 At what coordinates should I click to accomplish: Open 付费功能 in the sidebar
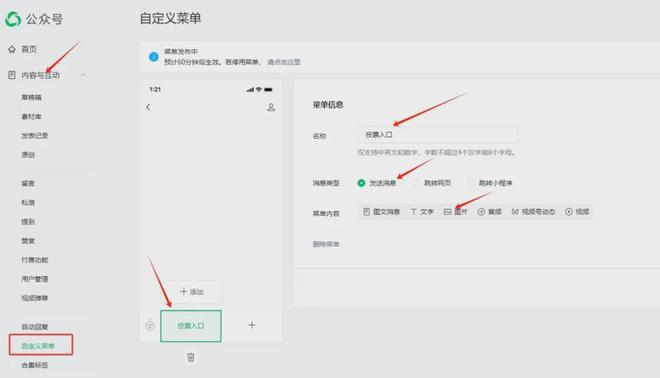pyautogui.click(x=35, y=260)
